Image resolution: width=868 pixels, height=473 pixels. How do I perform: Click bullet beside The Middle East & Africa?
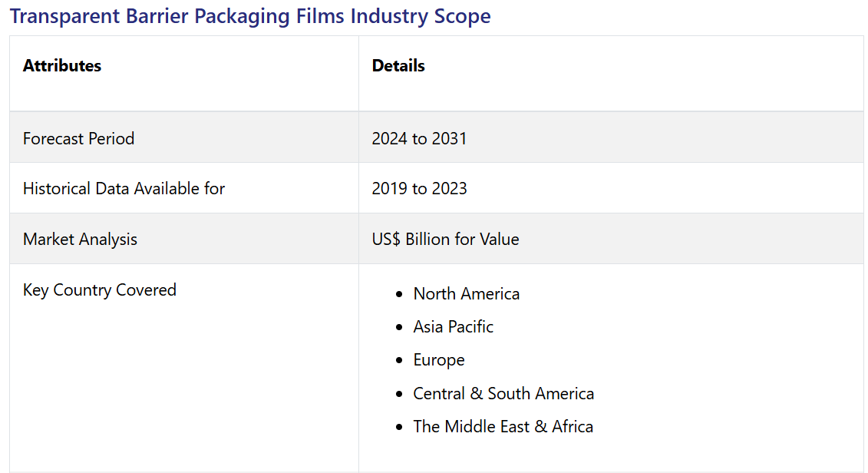click(398, 427)
